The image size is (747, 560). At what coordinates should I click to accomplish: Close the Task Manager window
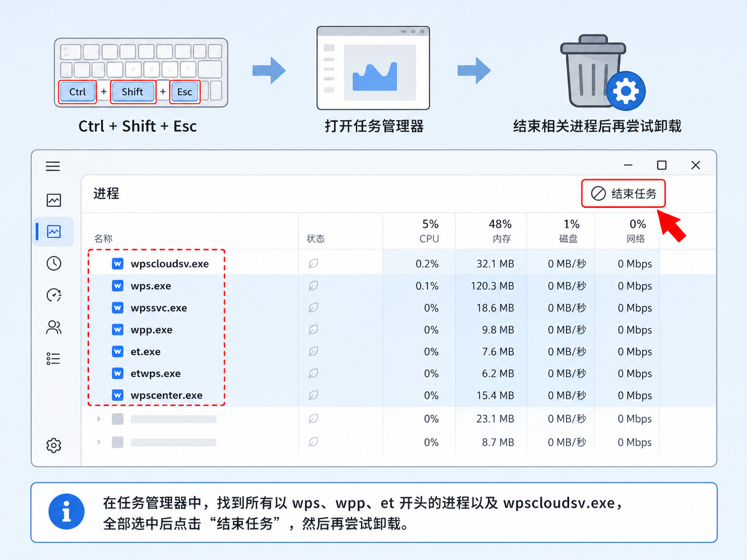[695, 165]
